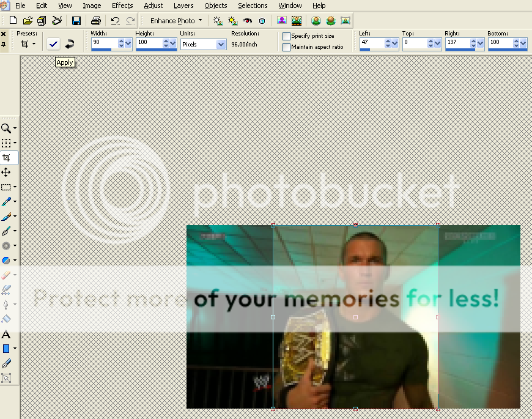The height and width of the screenshot is (419, 532).
Task: Enable the Specify print size checkbox
Action: coord(286,35)
